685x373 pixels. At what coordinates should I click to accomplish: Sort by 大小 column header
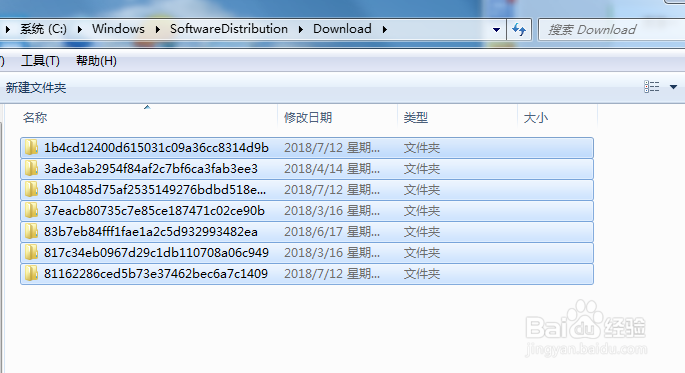[536, 117]
